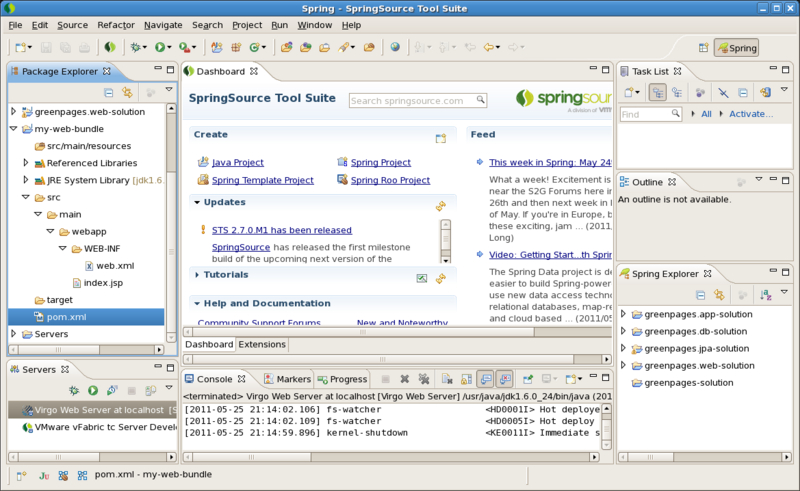
Task: Click Collapse All in Task List toolbar
Action: pos(743,92)
